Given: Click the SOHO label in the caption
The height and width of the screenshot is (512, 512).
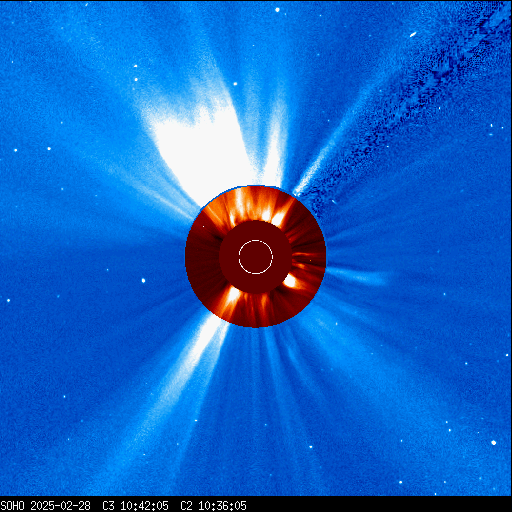Looking at the screenshot, I should (x=12, y=506).
